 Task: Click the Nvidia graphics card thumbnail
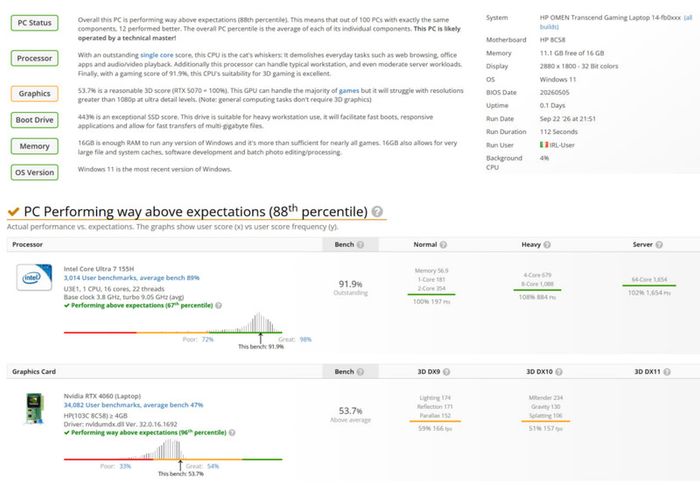click(x=34, y=408)
